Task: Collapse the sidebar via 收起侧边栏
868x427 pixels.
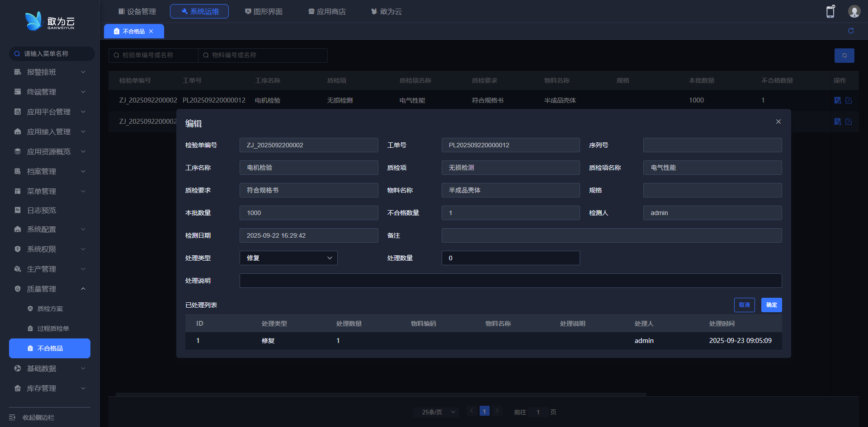Action: click(x=38, y=417)
